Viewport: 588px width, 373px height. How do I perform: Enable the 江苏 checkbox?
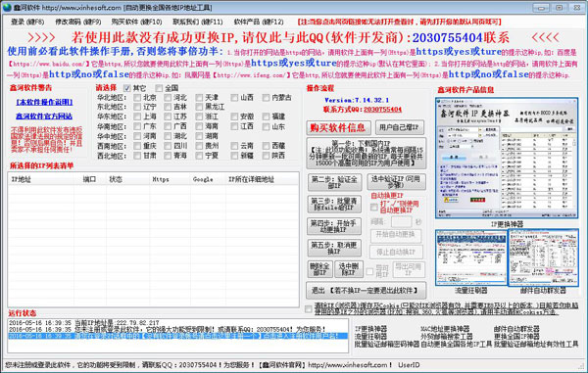(168, 117)
